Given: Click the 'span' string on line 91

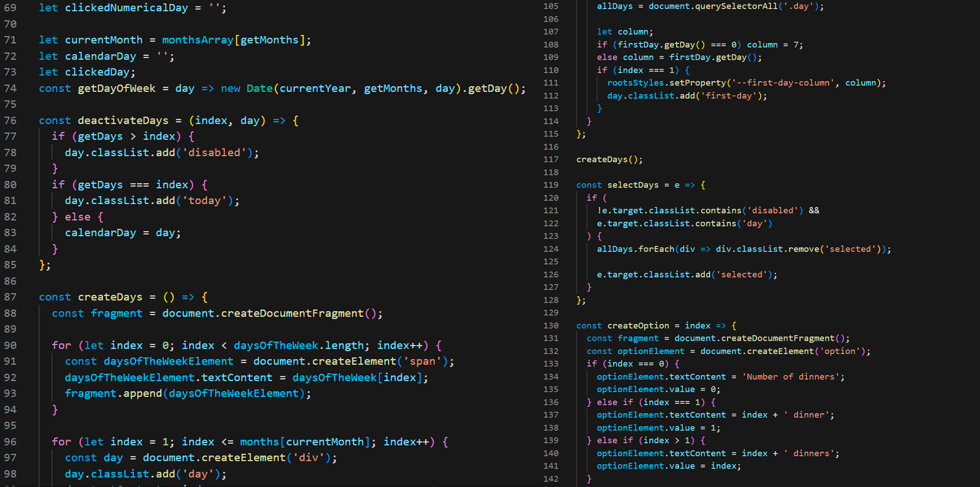Looking at the screenshot, I should [x=423, y=361].
